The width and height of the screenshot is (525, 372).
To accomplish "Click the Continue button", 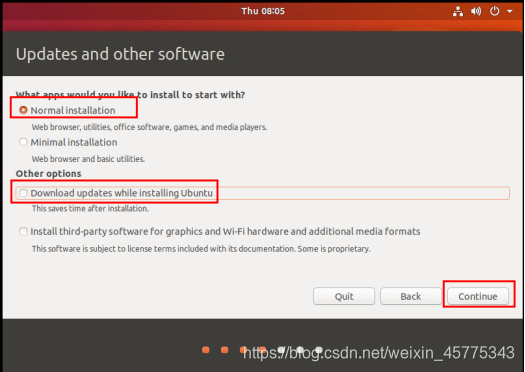I will (x=478, y=296).
